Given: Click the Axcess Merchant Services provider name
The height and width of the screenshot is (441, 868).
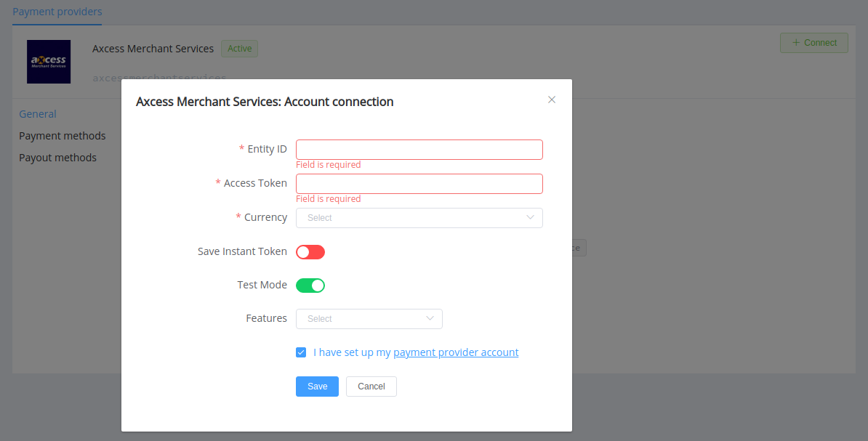Looking at the screenshot, I should click(153, 49).
